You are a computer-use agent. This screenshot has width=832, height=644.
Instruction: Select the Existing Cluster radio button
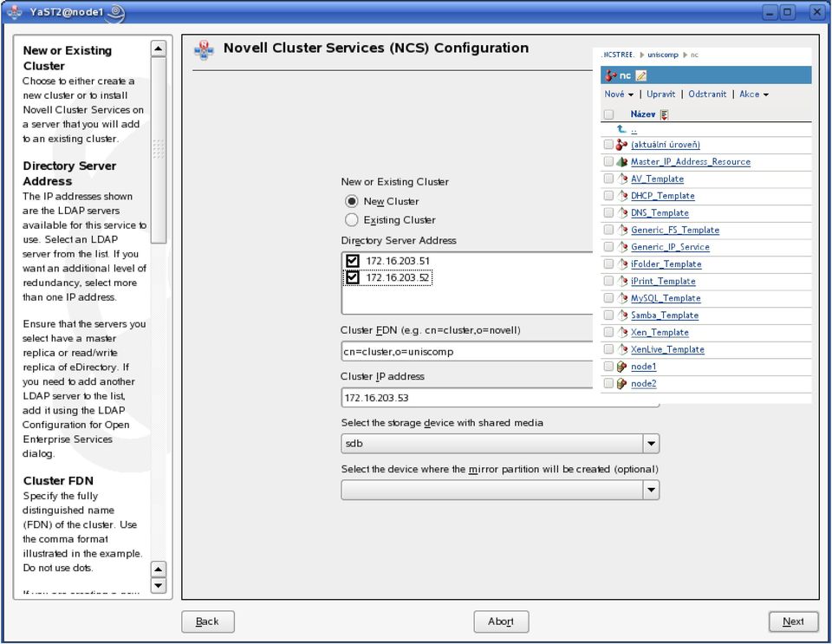pyautogui.click(x=351, y=219)
